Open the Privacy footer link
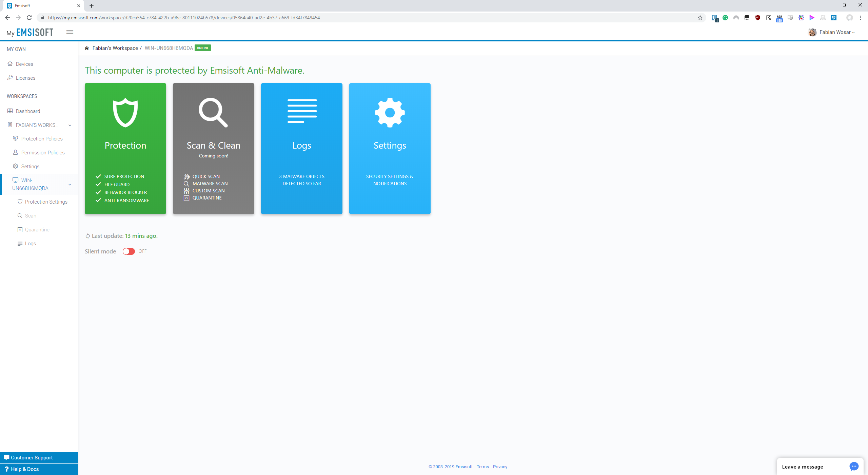 [500, 467]
